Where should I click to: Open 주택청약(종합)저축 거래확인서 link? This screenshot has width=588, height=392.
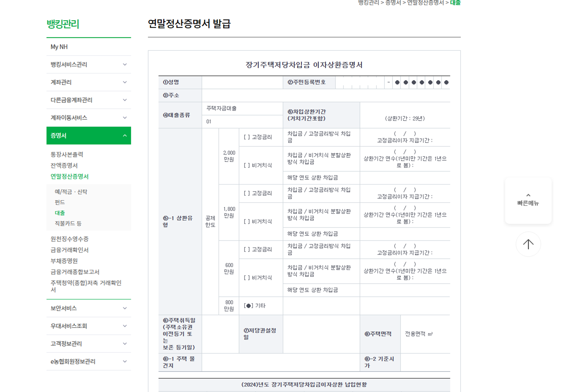pos(86,286)
